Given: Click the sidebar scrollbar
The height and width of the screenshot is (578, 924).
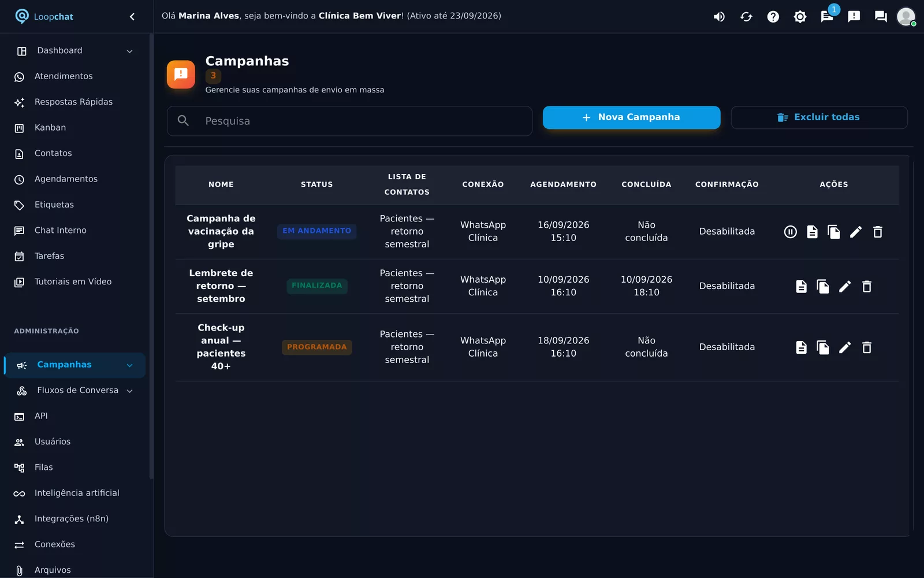Looking at the screenshot, I should (x=151, y=257).
